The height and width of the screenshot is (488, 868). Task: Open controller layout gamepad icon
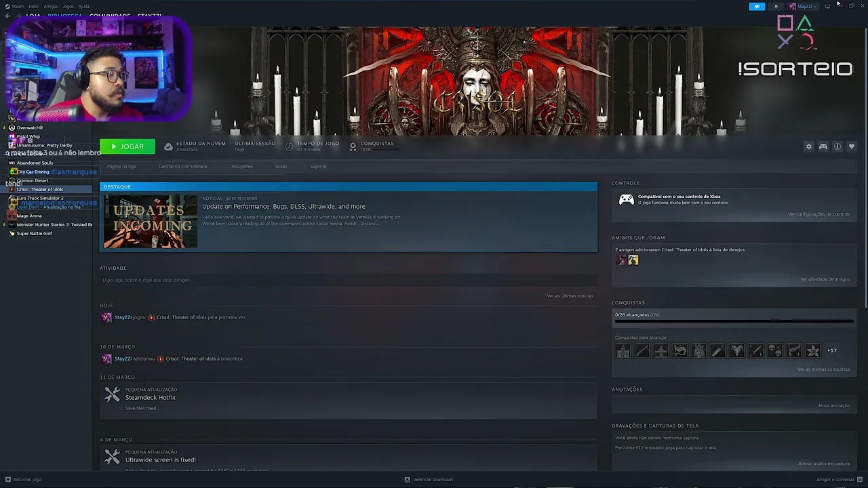click(823, 146)
